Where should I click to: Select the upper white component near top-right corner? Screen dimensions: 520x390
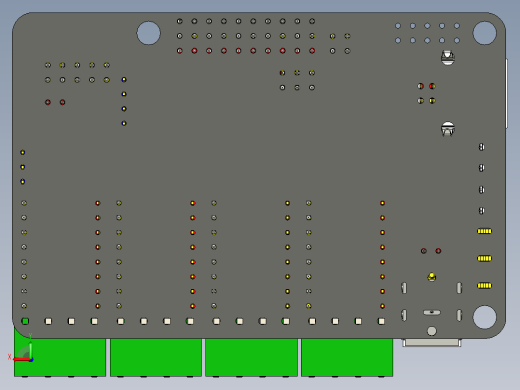pos(448,58)
